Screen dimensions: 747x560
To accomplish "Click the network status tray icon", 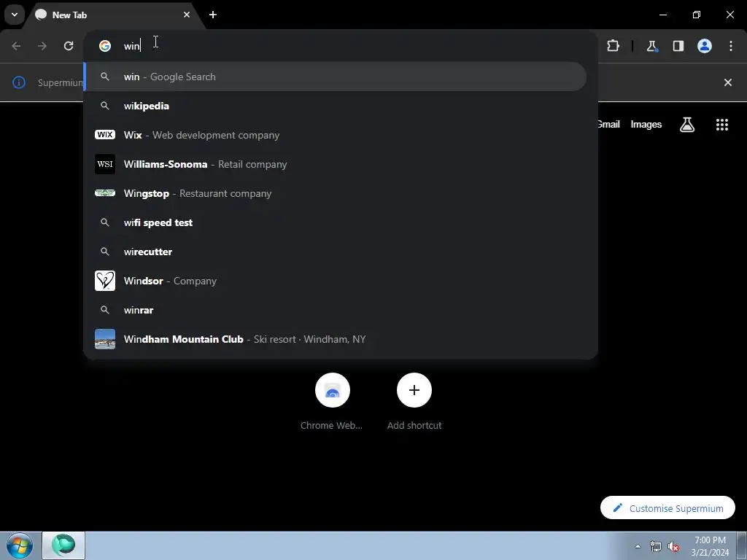I will pyautogui.click(x=656, y=546).
